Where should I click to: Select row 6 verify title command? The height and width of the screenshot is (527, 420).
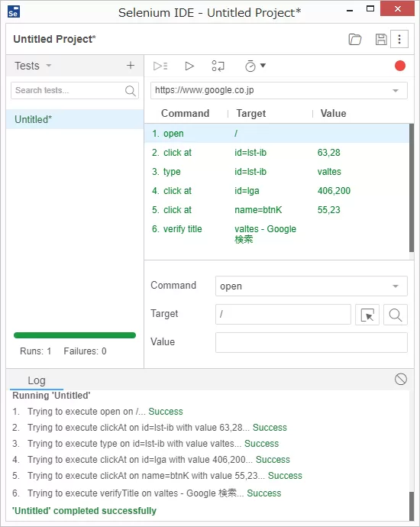coord(277,234)
